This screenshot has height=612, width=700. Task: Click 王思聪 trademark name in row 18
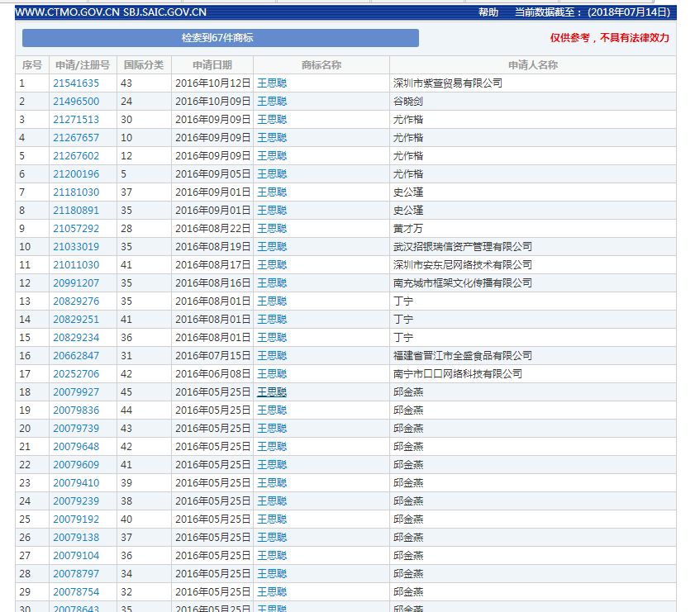point(272,392)
